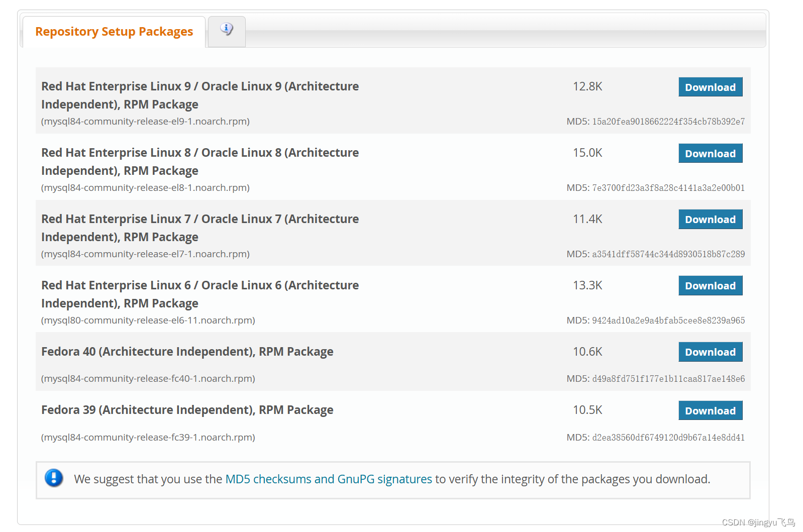Download the RHEL 7 / Oracle Linux 7 package

click(710, 219)
